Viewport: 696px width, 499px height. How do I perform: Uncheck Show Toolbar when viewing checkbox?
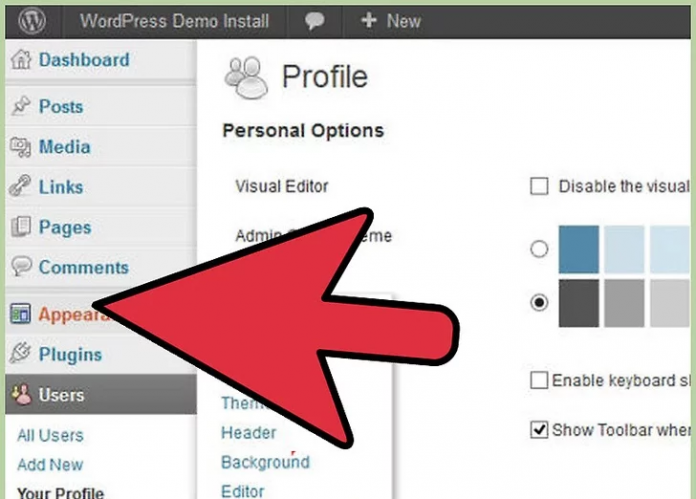(x=539, y=429)
